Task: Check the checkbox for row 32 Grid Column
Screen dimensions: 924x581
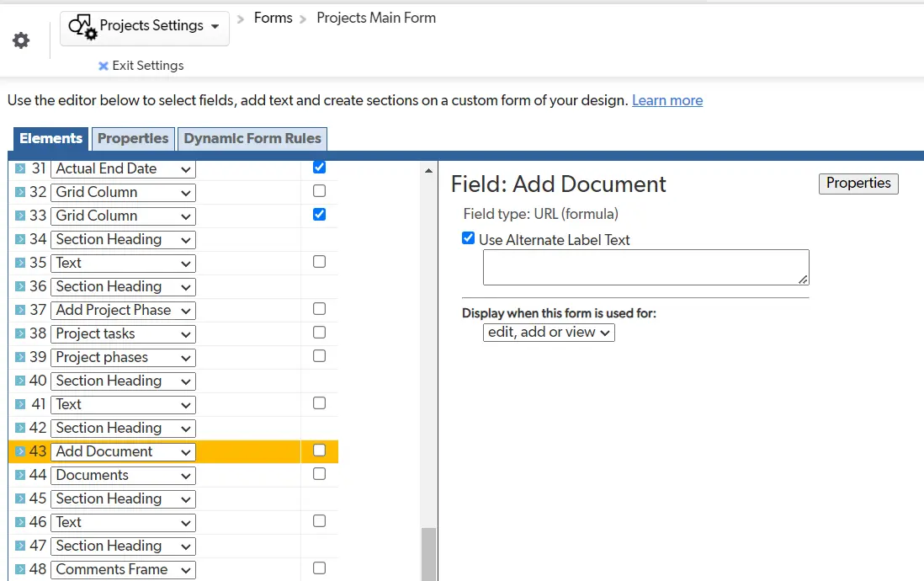Action: [320, 191]
